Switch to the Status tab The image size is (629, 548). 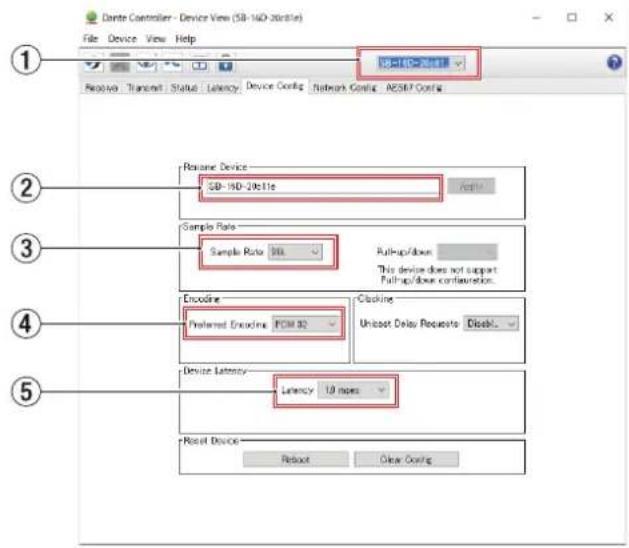click(184, 88)
